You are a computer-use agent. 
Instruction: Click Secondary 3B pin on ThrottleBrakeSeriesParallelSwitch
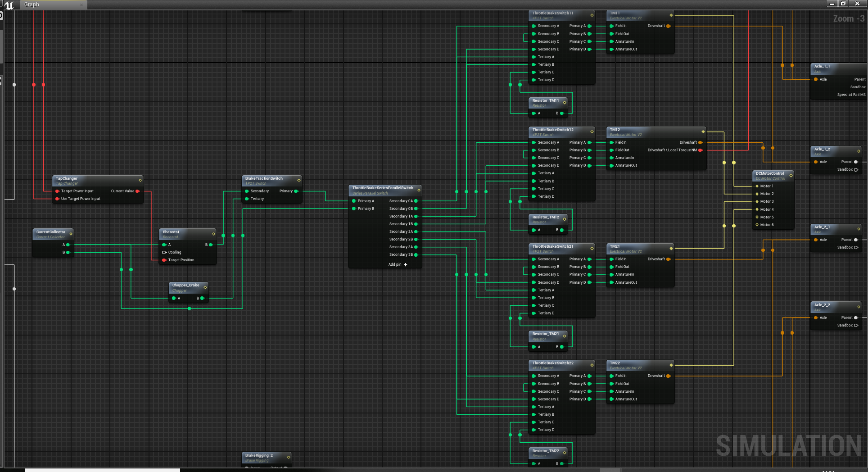click(416, 254)
